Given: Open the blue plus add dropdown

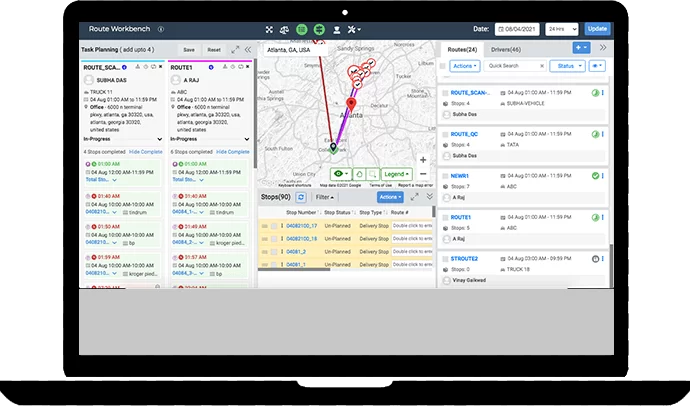Looking at the screenshot, I should (581, 48).
